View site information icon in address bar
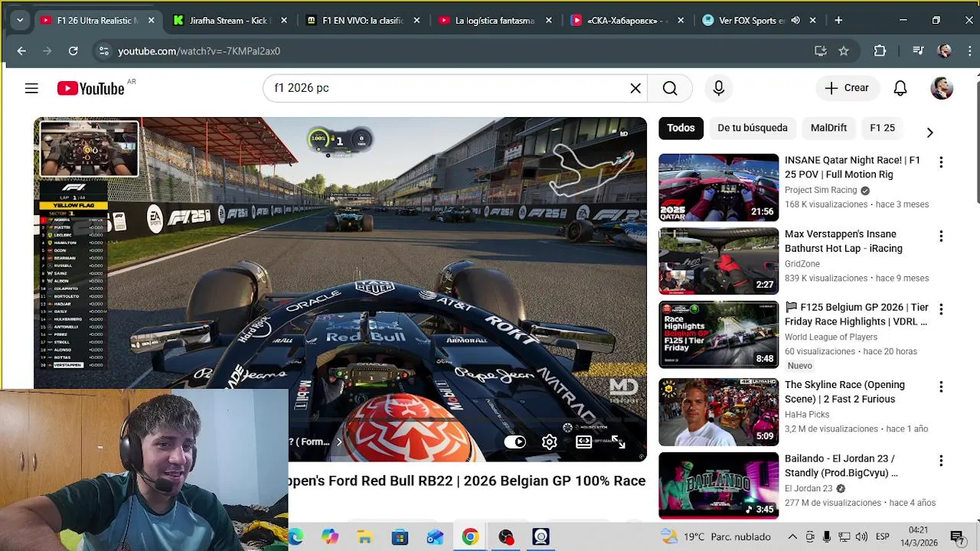Viewport: 980px width, 551px height. [103, 51]
